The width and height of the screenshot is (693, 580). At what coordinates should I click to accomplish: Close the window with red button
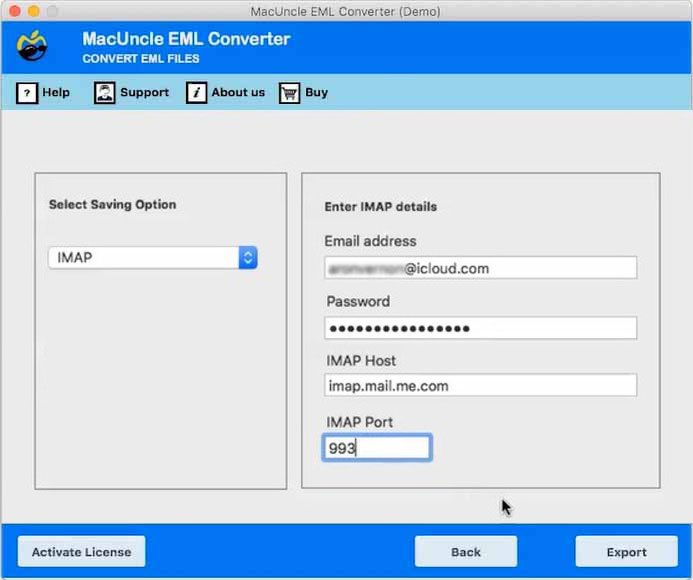15,11
